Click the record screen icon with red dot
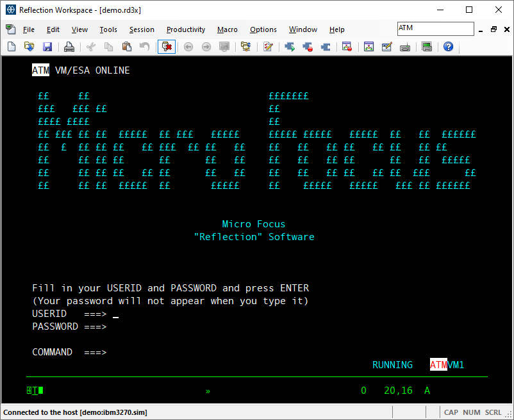Screen dimensions: 514x420 pos(347,47)
